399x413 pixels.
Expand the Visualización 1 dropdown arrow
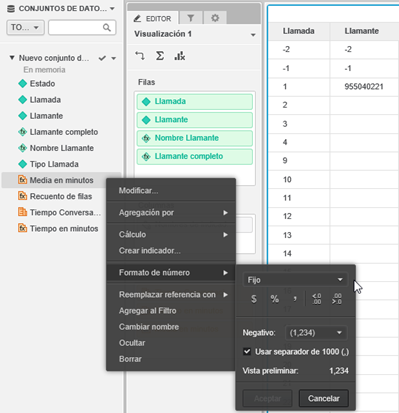tap(253, 35)
